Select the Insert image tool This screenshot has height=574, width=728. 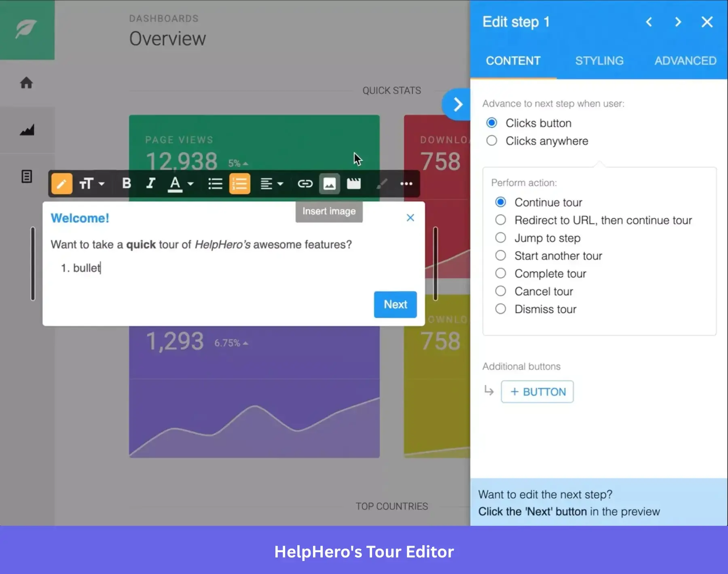coord(330,184)
